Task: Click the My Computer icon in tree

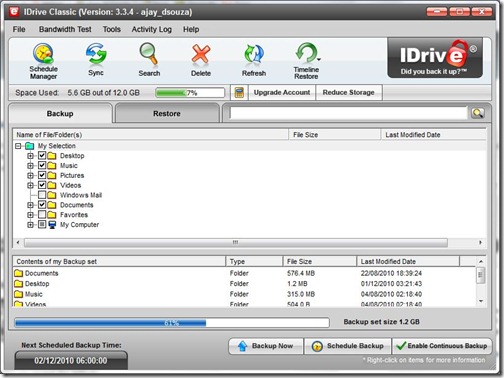Action: point(52,225)
